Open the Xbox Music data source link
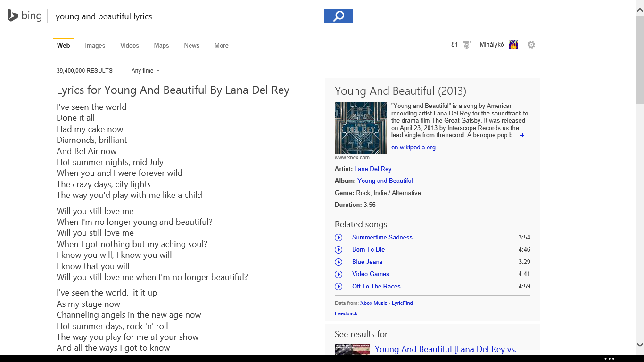644x362 pixels. pyautogui.click(x=374, y=304)
